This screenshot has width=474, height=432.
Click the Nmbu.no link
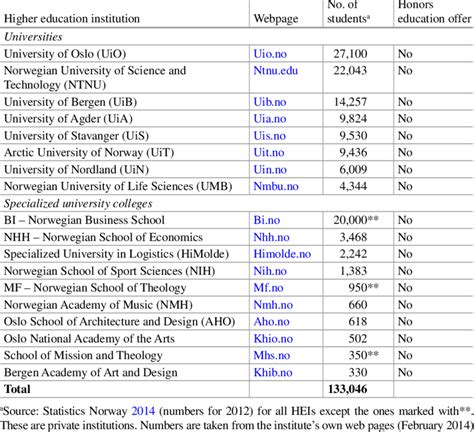pyautogui.click(x=276, y=186)
